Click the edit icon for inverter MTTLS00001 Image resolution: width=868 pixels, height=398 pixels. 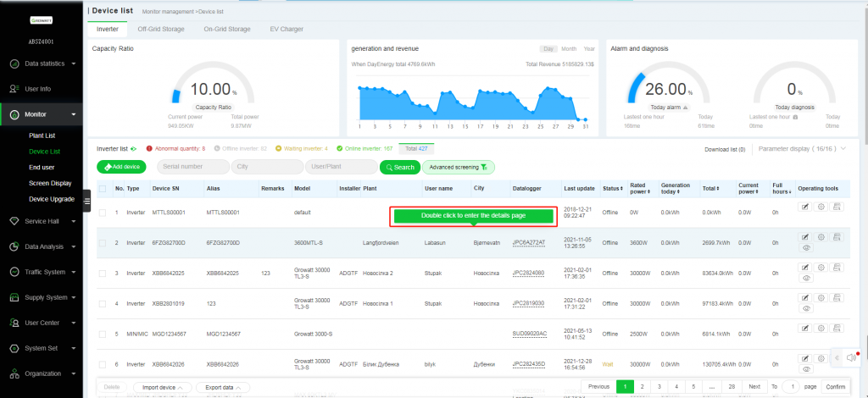(805, 206)
